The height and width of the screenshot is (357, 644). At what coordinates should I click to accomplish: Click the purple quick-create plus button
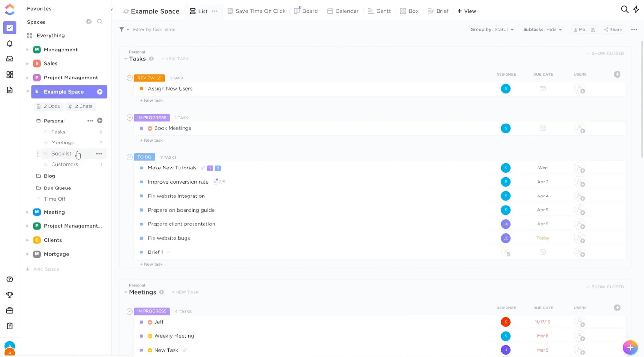(x=630, y=347)
